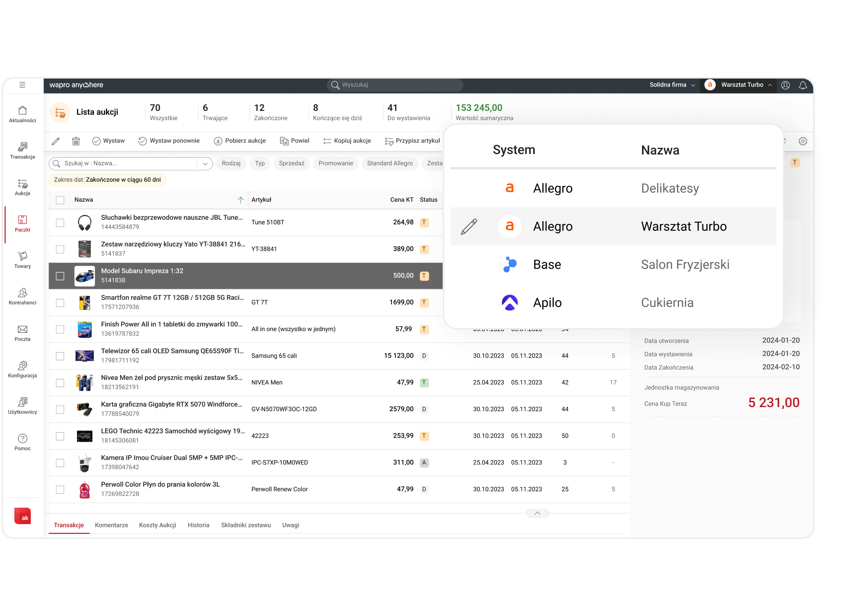
Task: Open the Koszty Aukcji tab
Action: tap(157, 525)
